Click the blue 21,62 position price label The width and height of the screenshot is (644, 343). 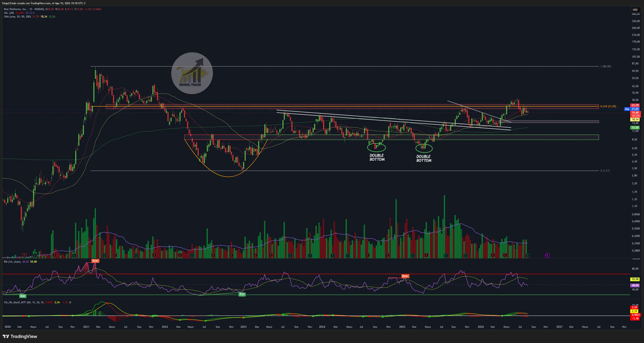pos(635,109)
